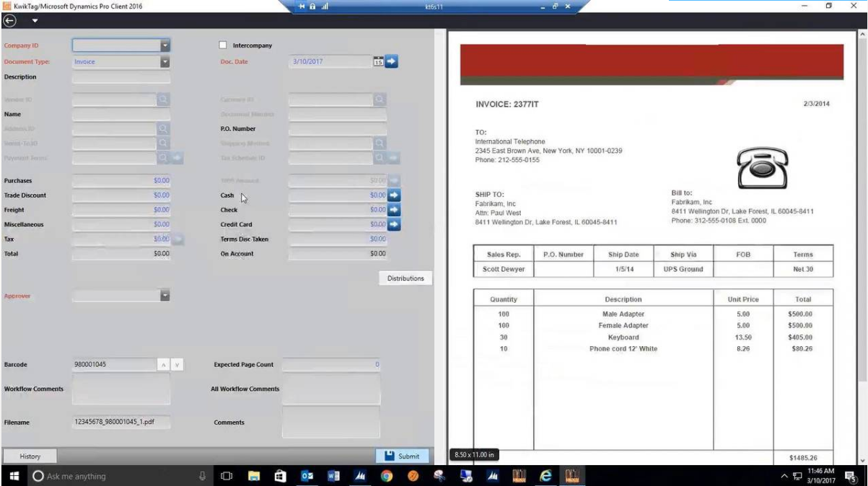Open the Tax Schedule ID lookup magnifier
This screenshot has width=868, height=486.
[x=380, y=158]
